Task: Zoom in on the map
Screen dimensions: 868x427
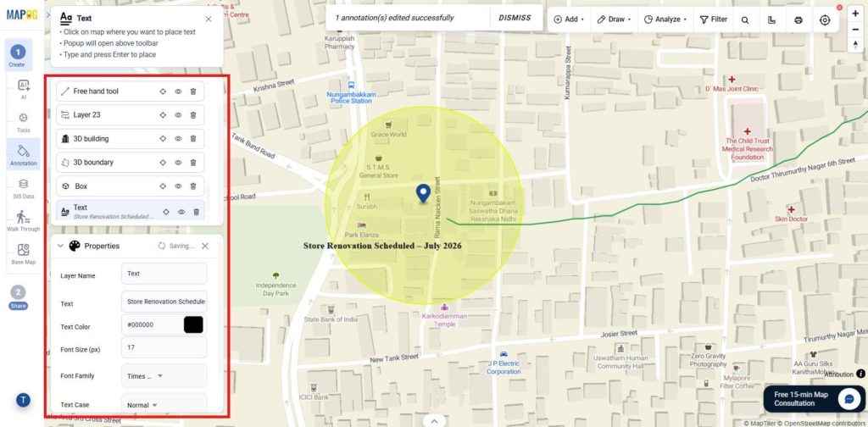Action: (856, 14)
